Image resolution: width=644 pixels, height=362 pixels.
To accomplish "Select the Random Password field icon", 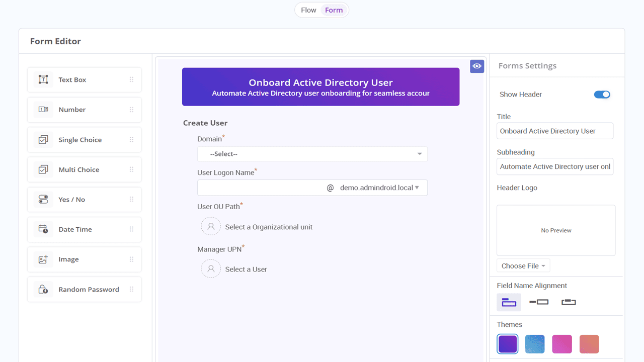I will [43, 289].
